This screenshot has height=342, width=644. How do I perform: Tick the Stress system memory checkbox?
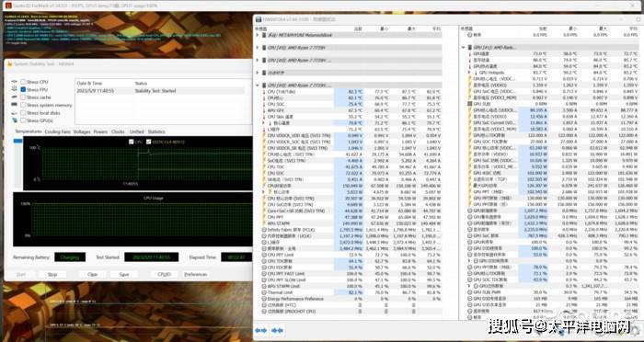(x=23, y=105)
